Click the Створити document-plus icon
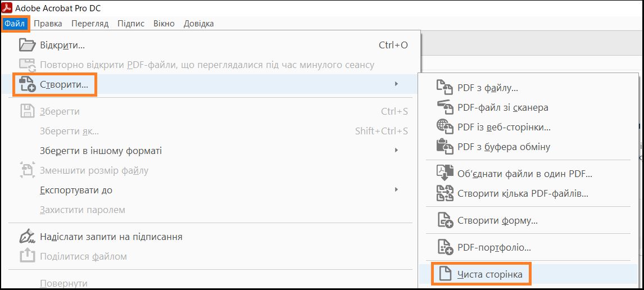 point(28,85)
